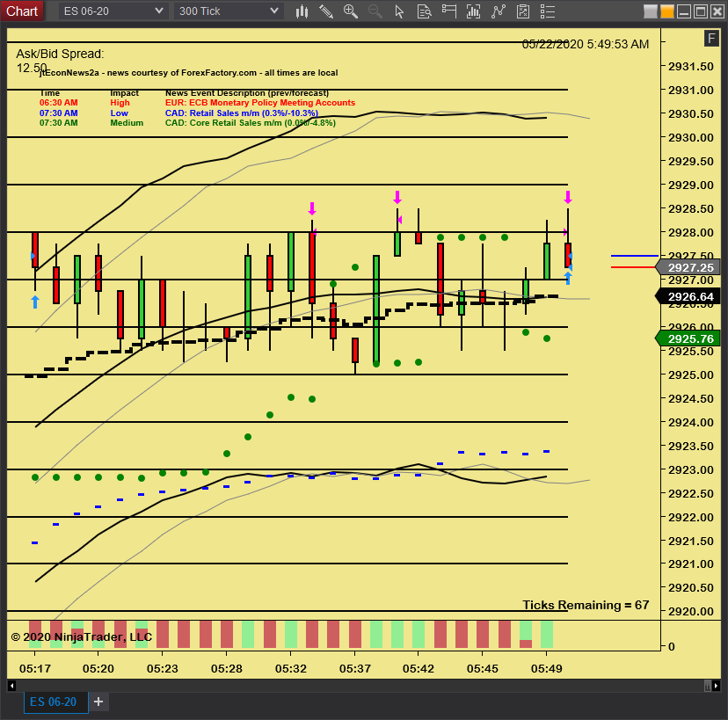Screen dimensions: 728x720
Task: Click the 05:49 time axis label
Action: 547,668
